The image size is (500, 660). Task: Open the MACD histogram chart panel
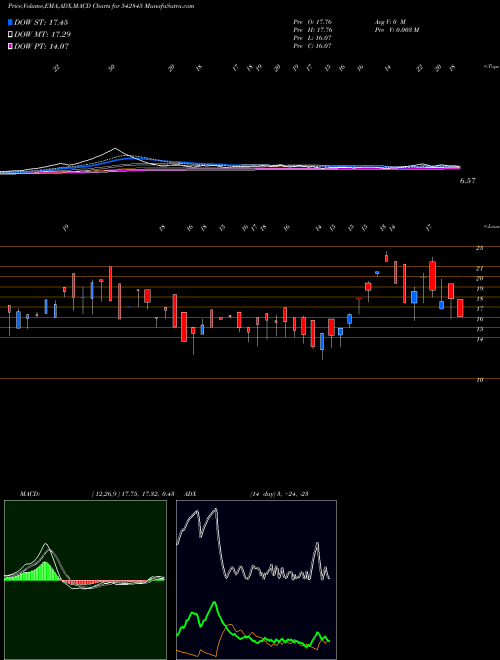85,580
